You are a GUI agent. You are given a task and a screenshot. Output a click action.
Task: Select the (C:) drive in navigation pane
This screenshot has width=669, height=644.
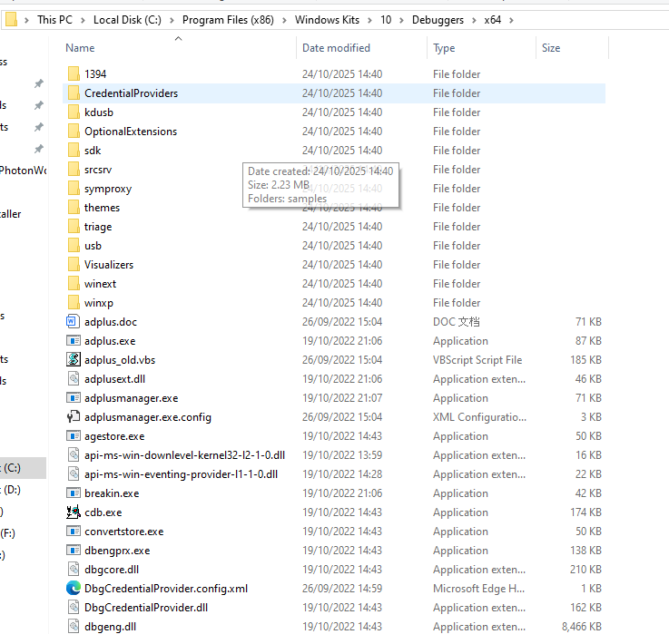pyautogui.click(x=22, y=467)
